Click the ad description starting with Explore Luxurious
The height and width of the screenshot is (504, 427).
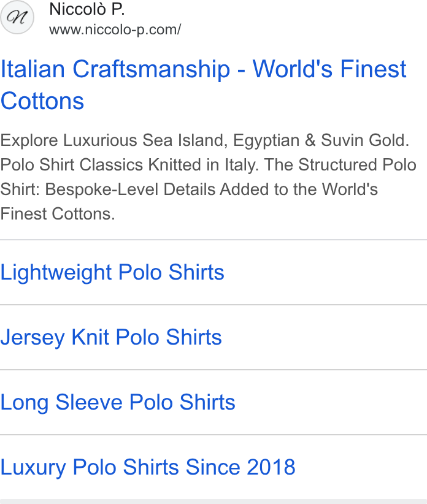tap(209, 177)
